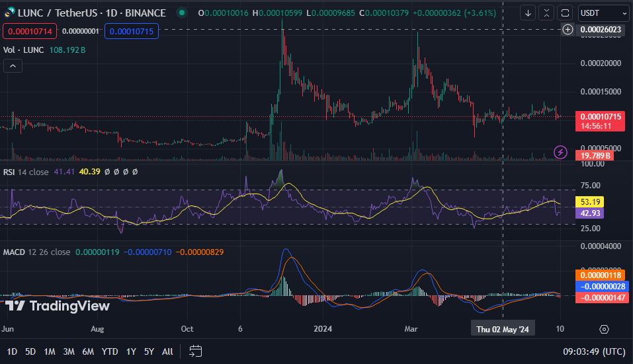Switch to the 5Y time range
The width and height of the screenshot is (633, 364).
(x=149, y=351)
